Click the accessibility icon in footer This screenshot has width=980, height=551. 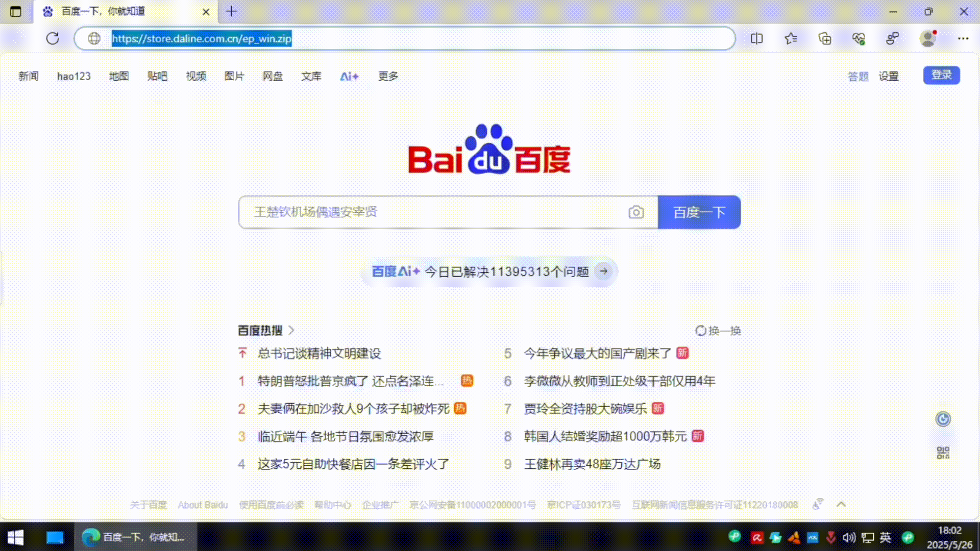[x=818, y=505]
